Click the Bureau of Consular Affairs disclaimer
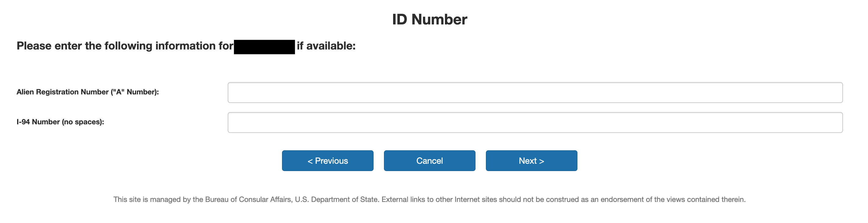This screenshot has height=223, width=868. click(429, 199)
